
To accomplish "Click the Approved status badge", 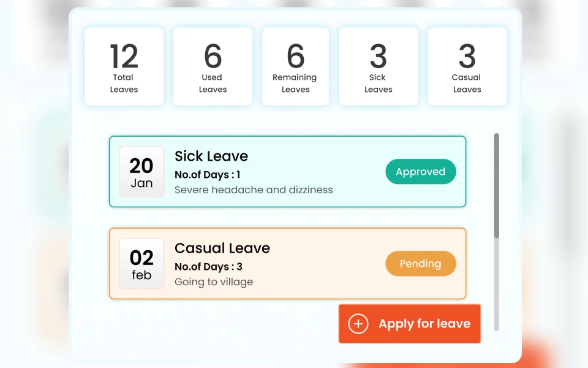I will [x=420, y=172].
